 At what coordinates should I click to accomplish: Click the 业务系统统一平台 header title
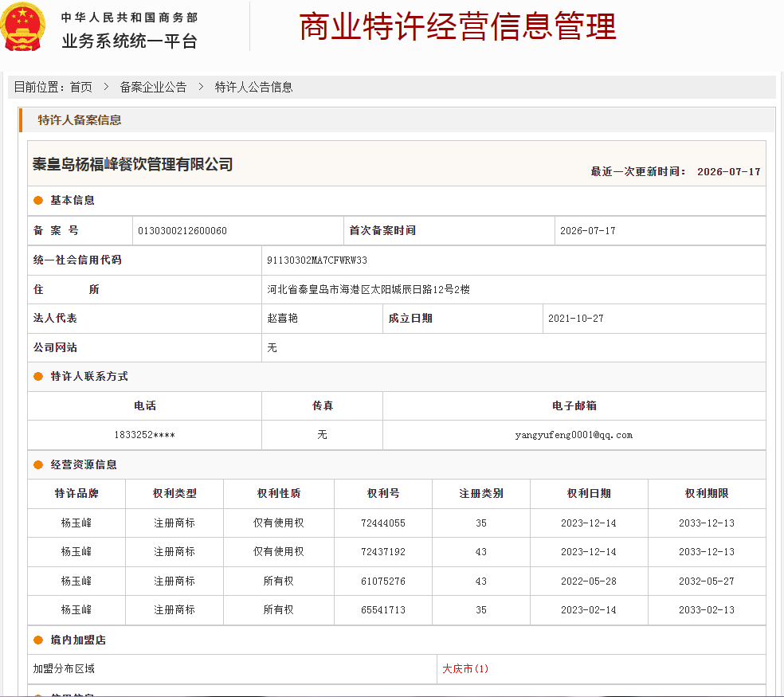tap(129, 41)
